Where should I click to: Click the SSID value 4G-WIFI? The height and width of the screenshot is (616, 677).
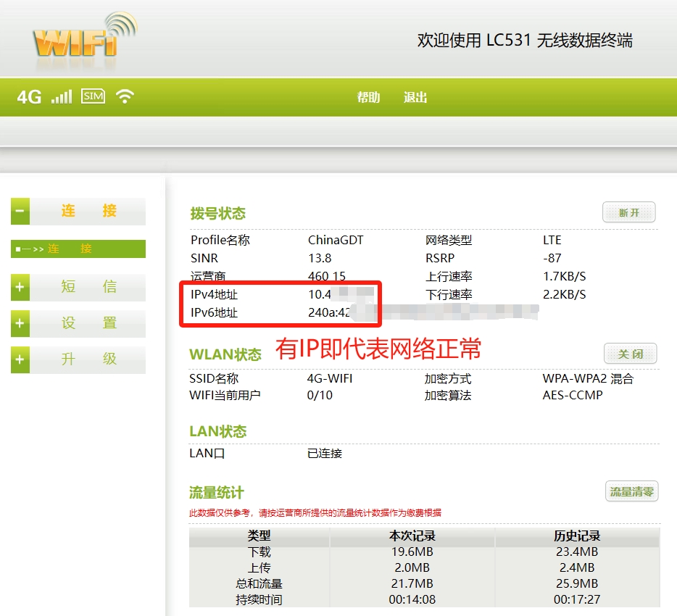[330, 378]
